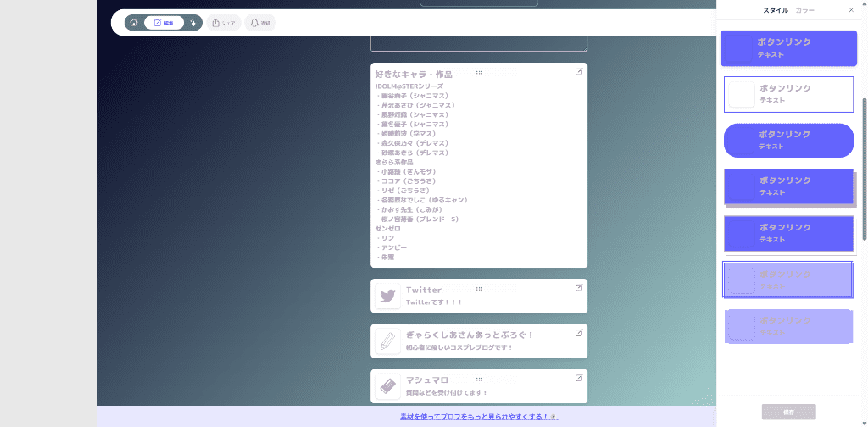868x427 pixels.
Task: Choose the pill-shaped rounded button style
Action: (x=788, y=140)
